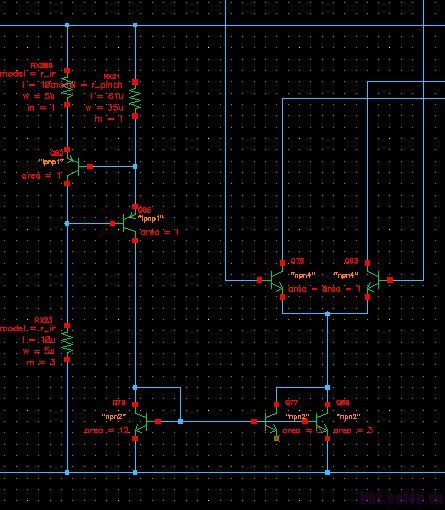Click the unconnected emitter pin of Q77
Screen dimensions: 445x510
pyautogui.click(x=276, y=438)
